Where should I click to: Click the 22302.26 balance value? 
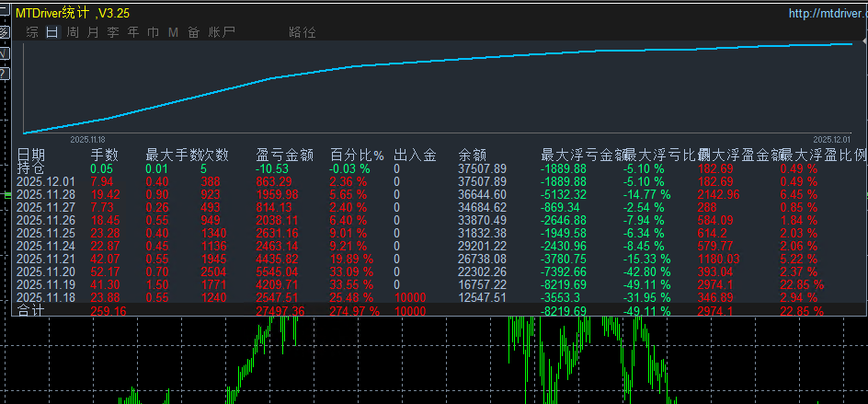[x=482, y=272]
